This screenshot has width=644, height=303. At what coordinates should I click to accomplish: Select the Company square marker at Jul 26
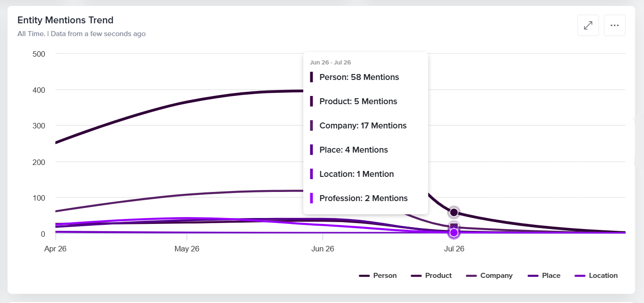[x=454, y=227]
